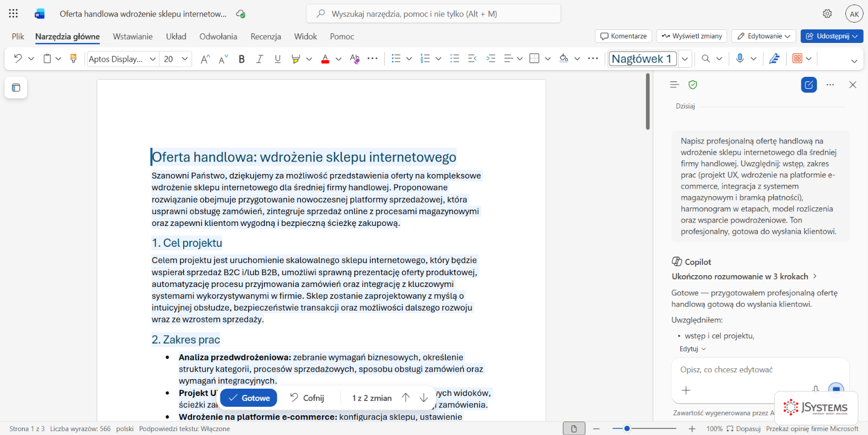
Task: Open more font options ellipsis
Action: tap(372, 58)
